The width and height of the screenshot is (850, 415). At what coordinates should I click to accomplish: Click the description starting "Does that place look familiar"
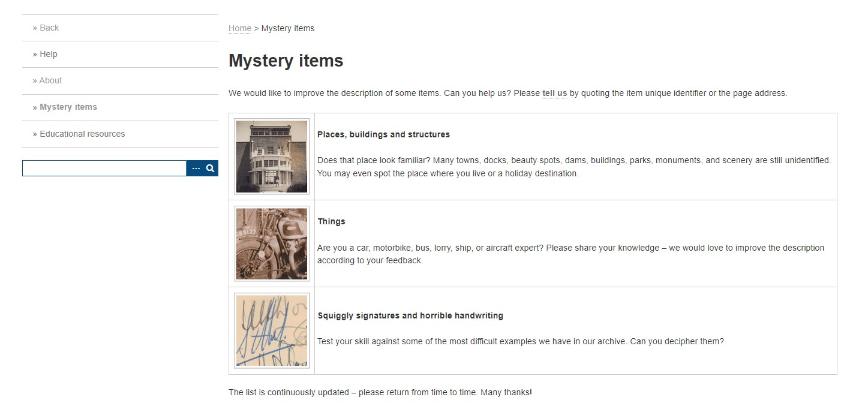click(573, 160)
